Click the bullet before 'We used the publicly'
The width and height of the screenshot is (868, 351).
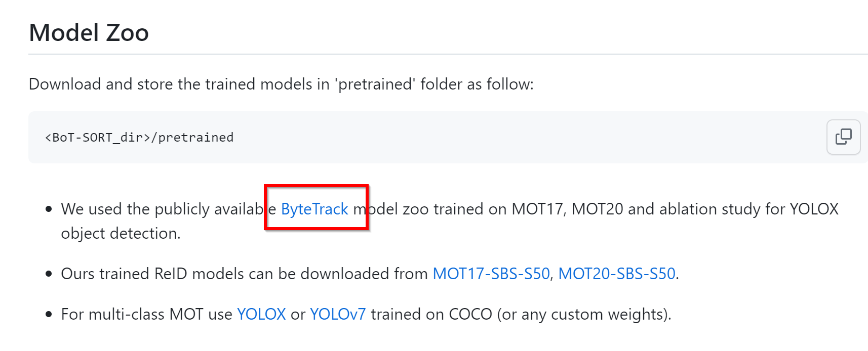click(x=49, y=209)
